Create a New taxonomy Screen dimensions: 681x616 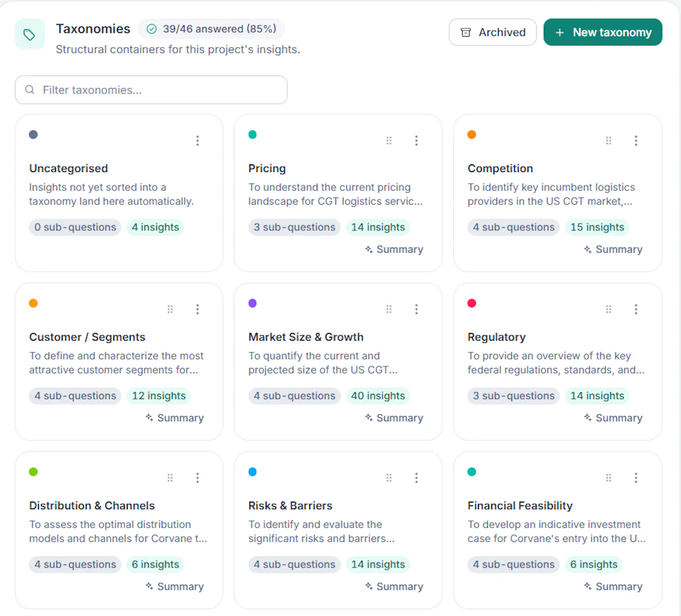[x=603, y=32]
